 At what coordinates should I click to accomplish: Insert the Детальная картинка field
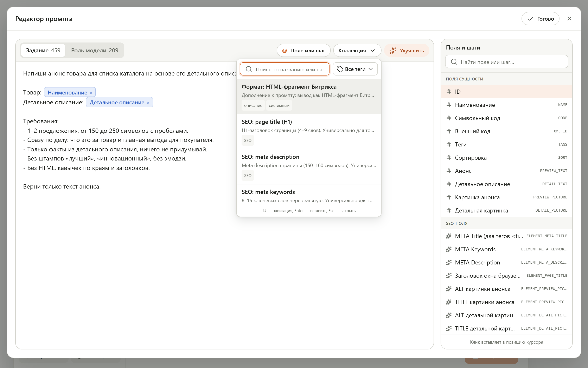tap(506, 210)
